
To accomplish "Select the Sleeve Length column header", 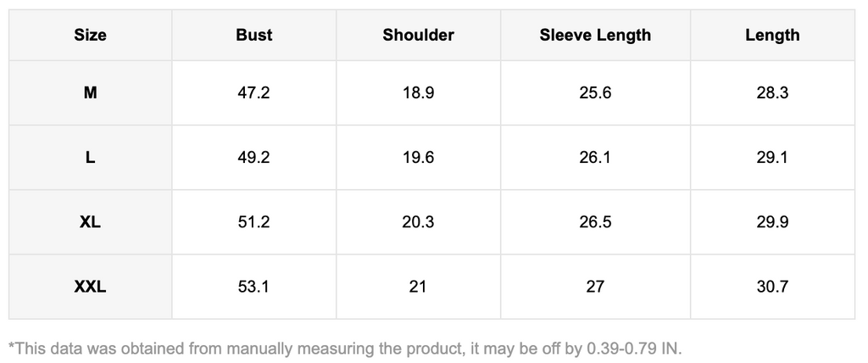I will (595, 35).
